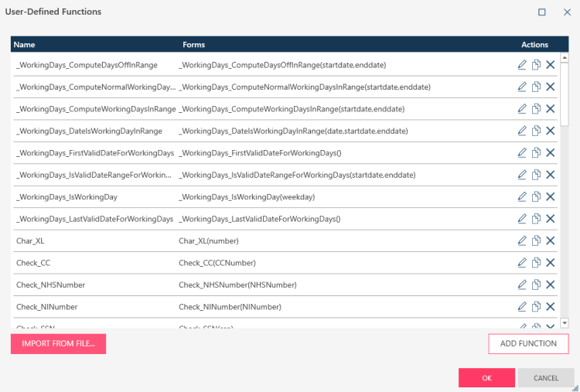Image resolution: width=580 pixels, height=392 pixels.
Task: Edit the _WorkingDays_ComputeWorkingDaysInRange function
Action: point(522,109)
